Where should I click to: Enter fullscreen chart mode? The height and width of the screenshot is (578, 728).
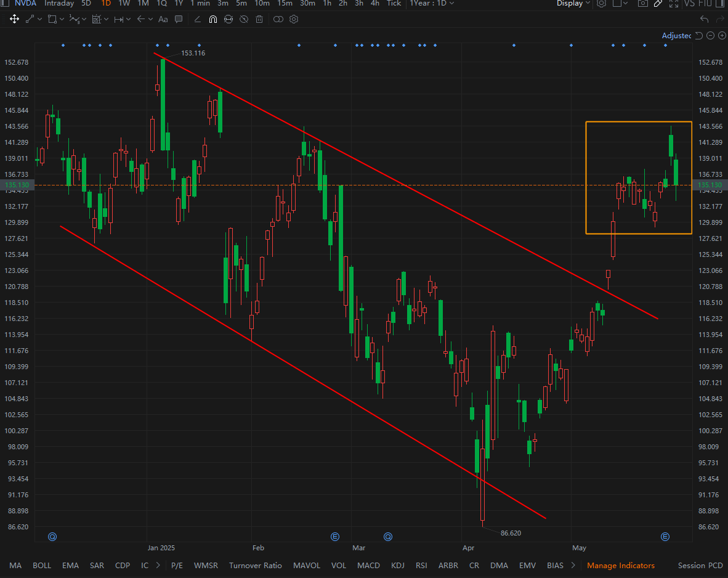[x=674, y=3]
